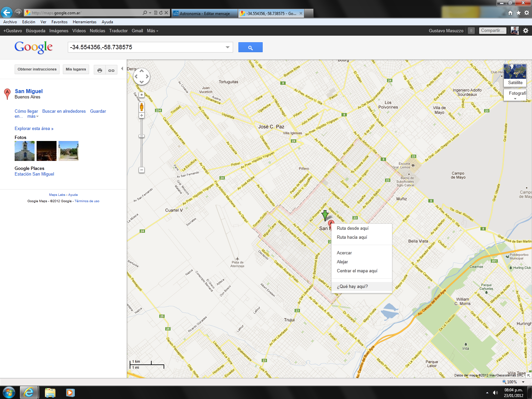Expand the Más menu in Google bar
Screen dimensions: 532x399
pyautogui.click(x=152, y=31)
